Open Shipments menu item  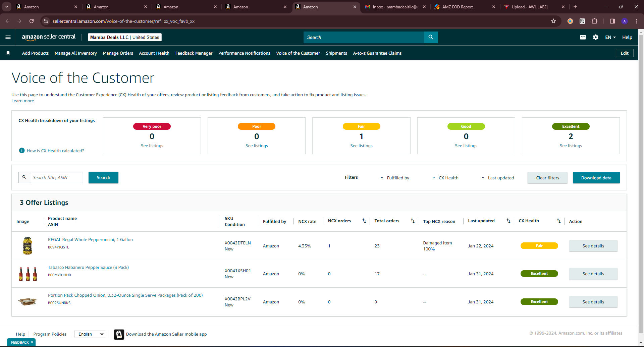point(336,53)
